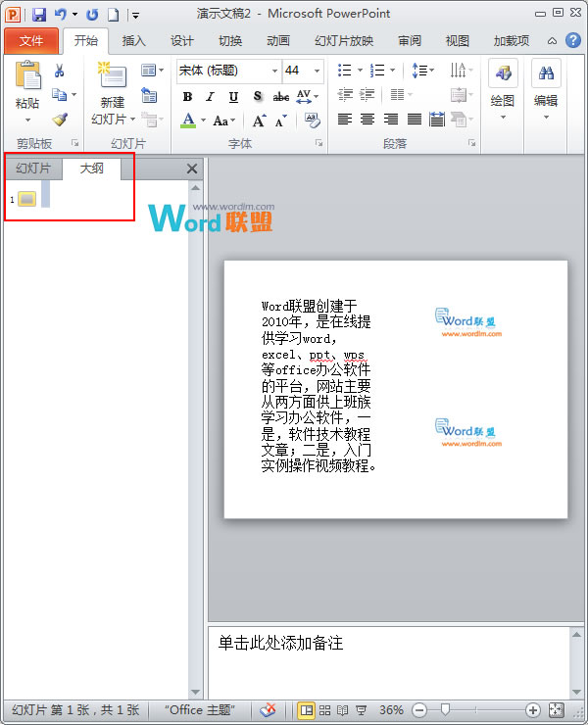The width and height of the screenshot is (588, 725).
Task: Click Save icon in quick access
Action: tap(39, 15)
